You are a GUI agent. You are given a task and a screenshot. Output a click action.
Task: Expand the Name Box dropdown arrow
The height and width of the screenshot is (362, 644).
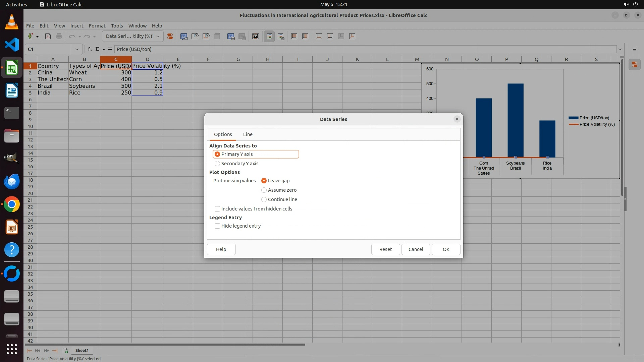pos(77,49)
